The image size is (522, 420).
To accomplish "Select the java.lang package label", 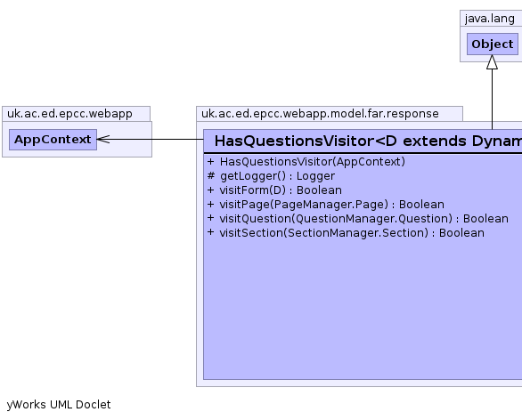I will tap(489, 19).
